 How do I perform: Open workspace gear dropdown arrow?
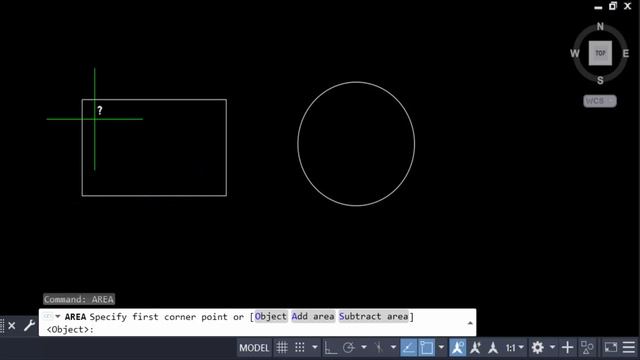click(x=552, y=348)
